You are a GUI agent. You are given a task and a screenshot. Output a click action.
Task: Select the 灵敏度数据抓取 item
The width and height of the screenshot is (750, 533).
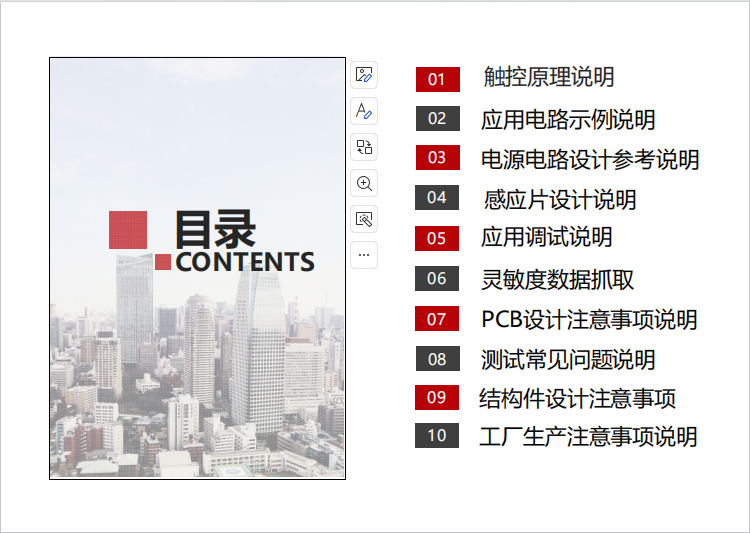click(x=557, y=279)
